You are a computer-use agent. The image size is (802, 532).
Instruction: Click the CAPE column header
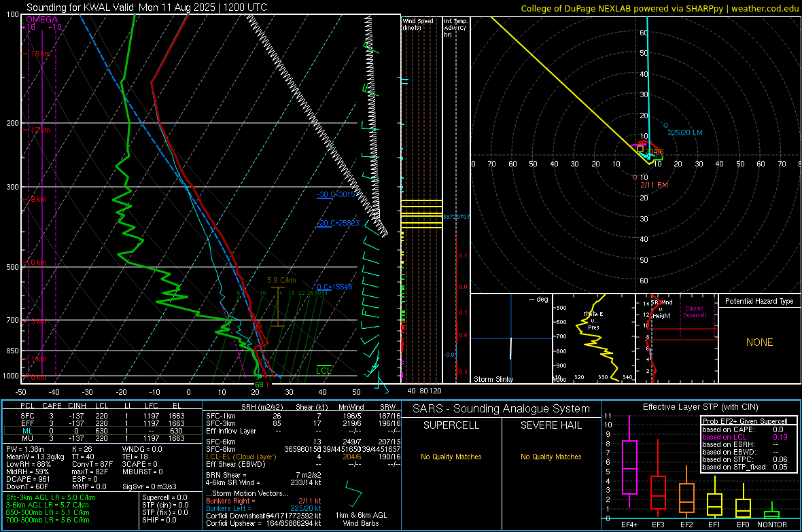[x=52, y=406]
